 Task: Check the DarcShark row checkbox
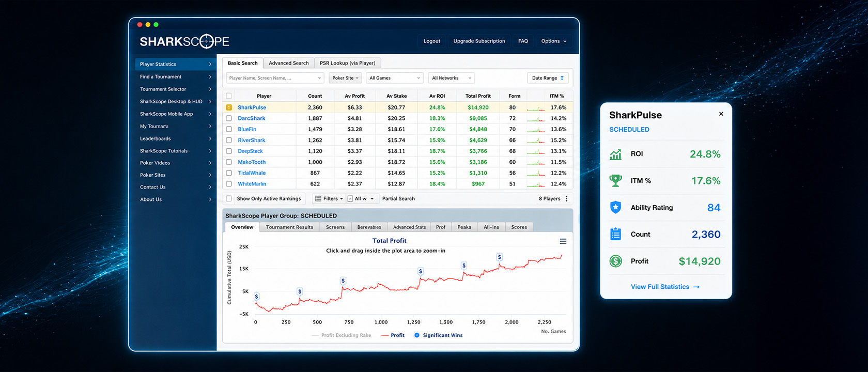tap(229, 118)
